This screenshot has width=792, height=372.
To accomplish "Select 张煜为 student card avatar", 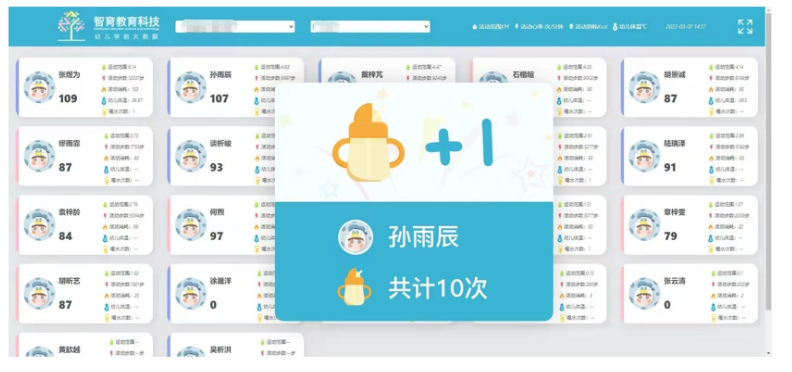I will point(39,87).
